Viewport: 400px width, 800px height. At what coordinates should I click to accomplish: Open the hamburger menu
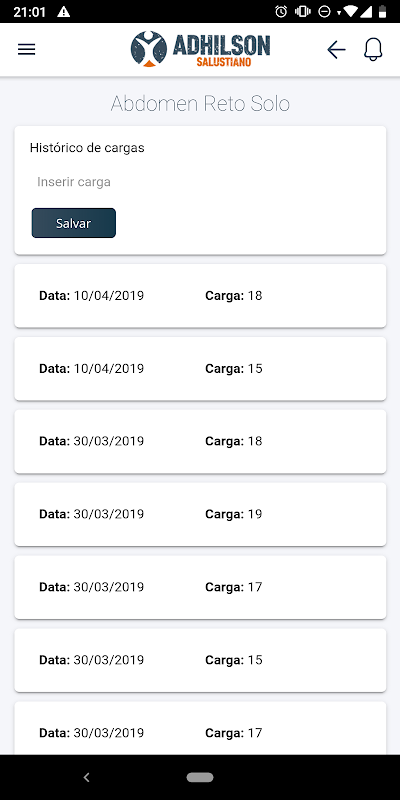click(x=27, y=49)
